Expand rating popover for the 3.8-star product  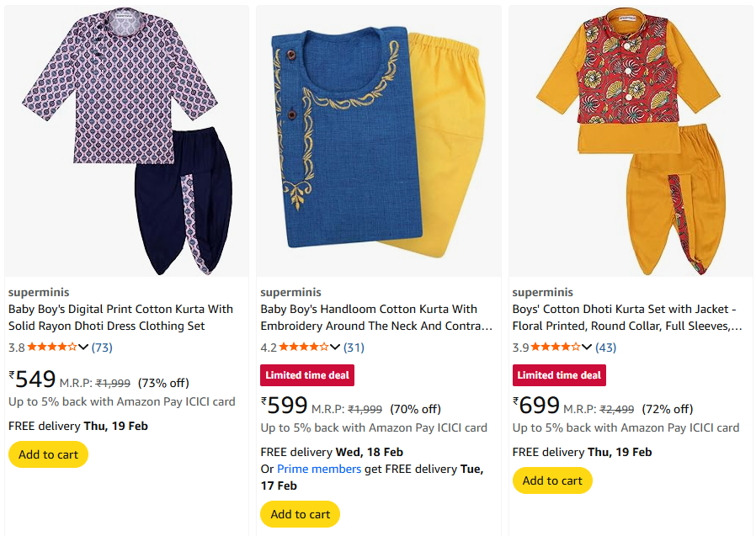tap(83, 347)
